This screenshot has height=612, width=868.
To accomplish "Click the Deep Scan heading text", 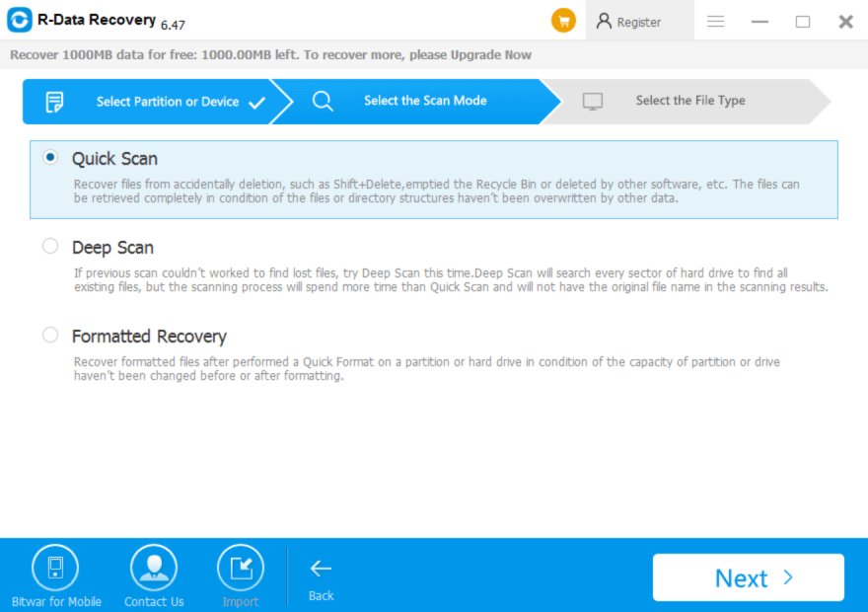I will (112, 248).
